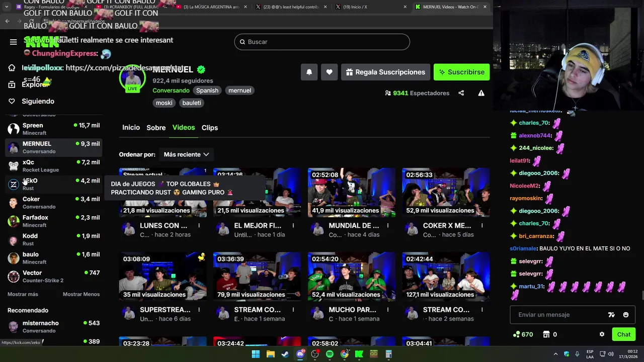Open options menu for MUNDIAL DE video
The image size is (644, 362).
point(388,226)
